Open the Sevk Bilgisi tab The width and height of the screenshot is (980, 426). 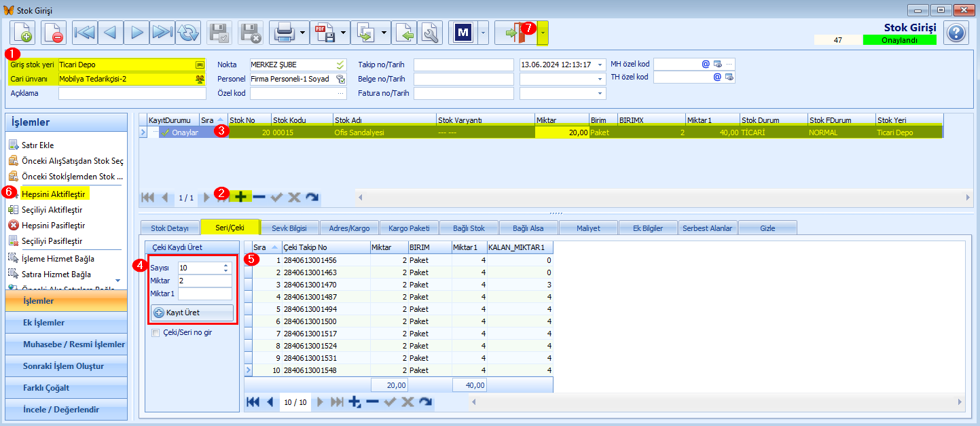click(290, 228)
